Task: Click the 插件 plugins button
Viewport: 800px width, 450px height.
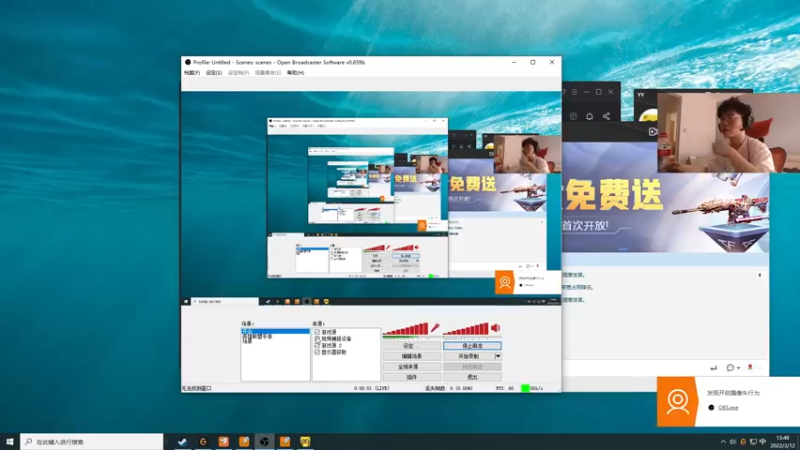Action: click(412, 377)
